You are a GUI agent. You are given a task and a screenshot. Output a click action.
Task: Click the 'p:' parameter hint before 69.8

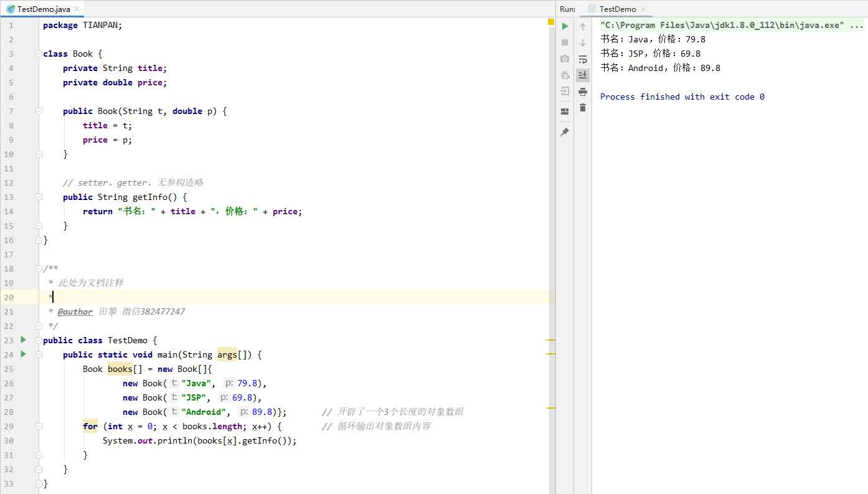coord(224,397)
